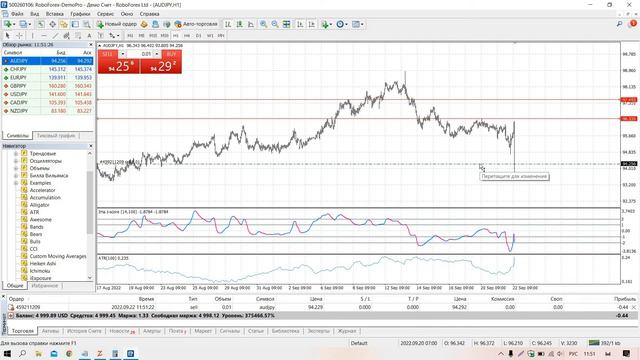Click the tile windows icon

[x=287, y=24]
